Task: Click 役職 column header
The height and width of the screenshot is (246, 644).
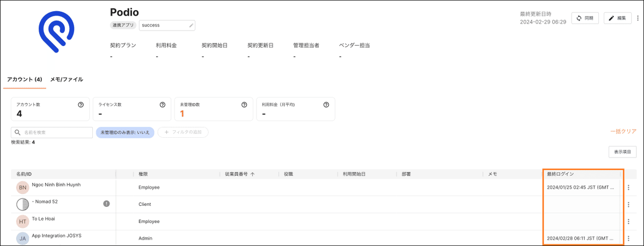Action: pos(287,174)
